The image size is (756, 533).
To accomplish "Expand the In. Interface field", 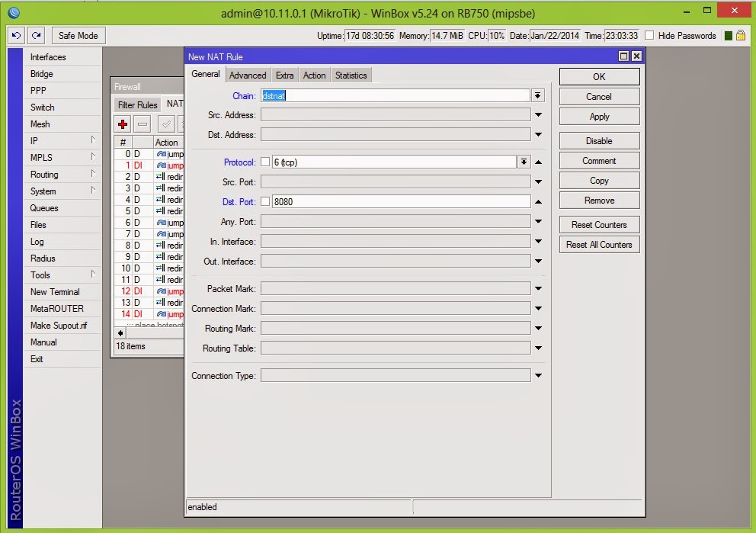I will coord(539,241).
